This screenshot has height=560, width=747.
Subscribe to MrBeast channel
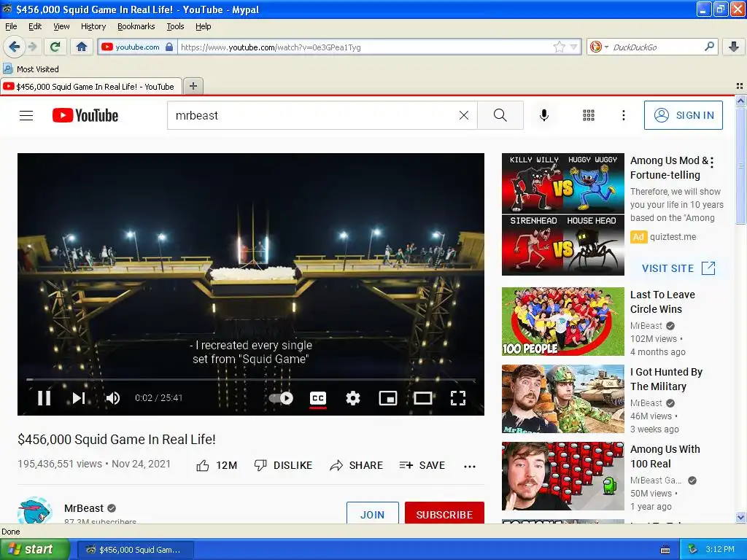[x=444, y=514]
